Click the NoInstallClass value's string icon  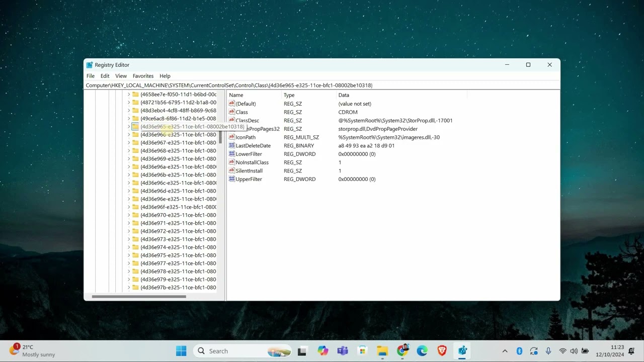[232, 162]
